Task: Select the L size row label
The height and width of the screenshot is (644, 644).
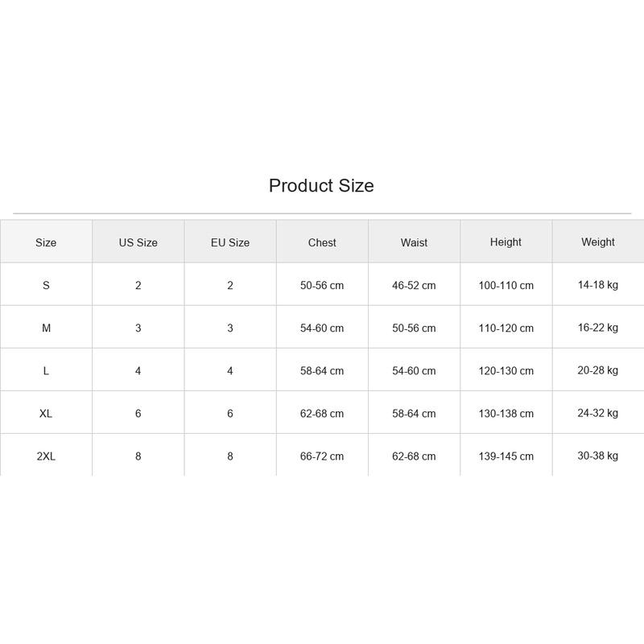Action: pyautogui.click(x=46, y=370)
